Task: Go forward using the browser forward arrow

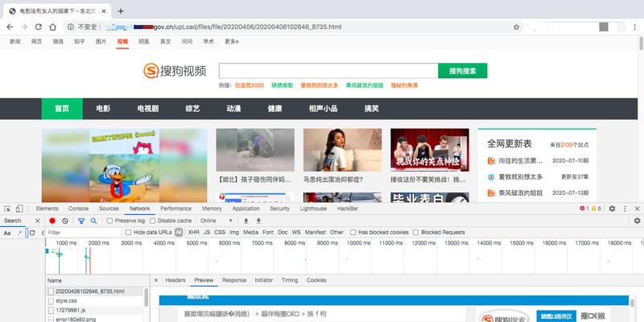Action: tap(24, 27)
